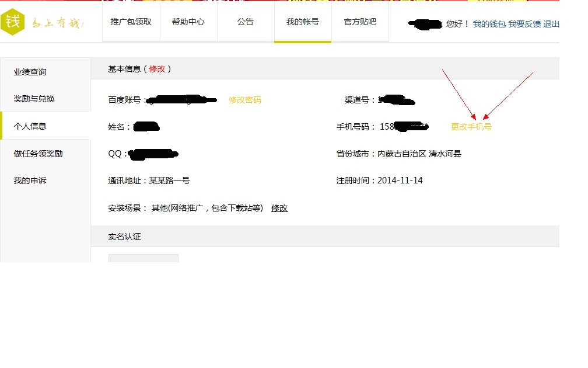Visit the 官方贴吧 tab
The width and height of the screenshot is (588, 368).
click(x=360, y=22)
